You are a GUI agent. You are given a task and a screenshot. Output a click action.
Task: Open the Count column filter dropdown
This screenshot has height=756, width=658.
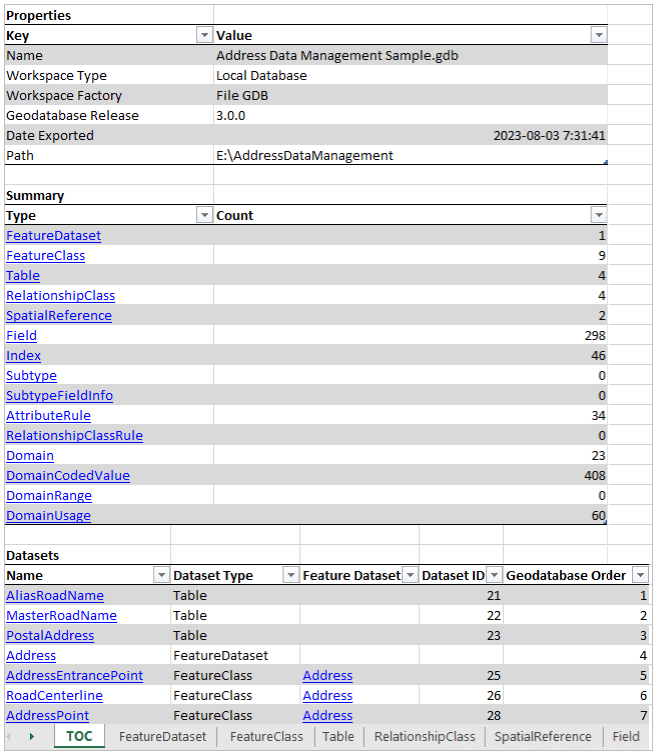pos(599,215)
